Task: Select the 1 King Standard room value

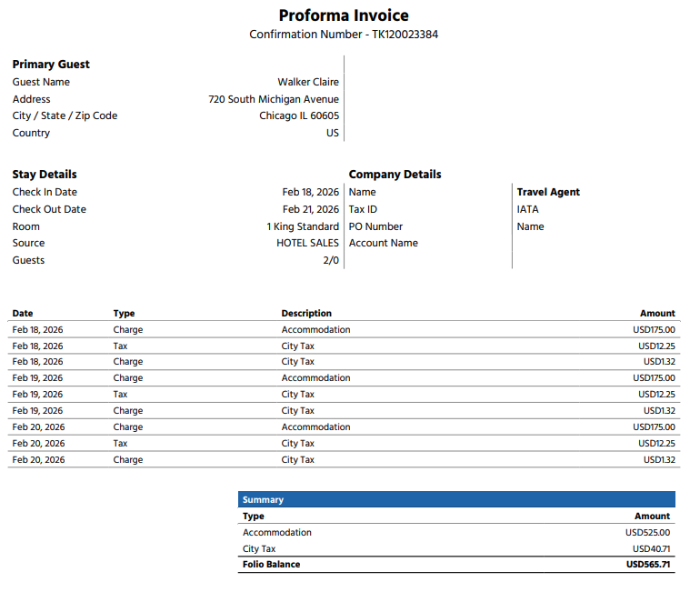Action: (x=303, y=226)
